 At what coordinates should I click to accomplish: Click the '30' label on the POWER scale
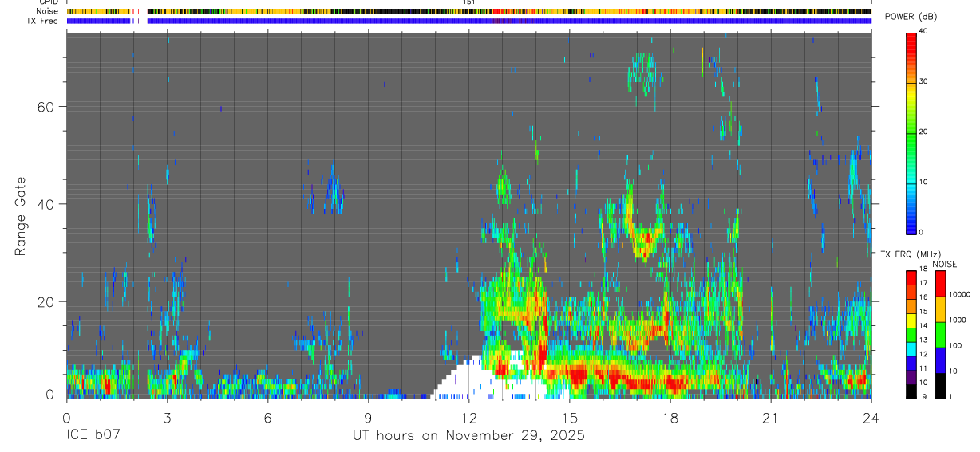coord(925,82)
